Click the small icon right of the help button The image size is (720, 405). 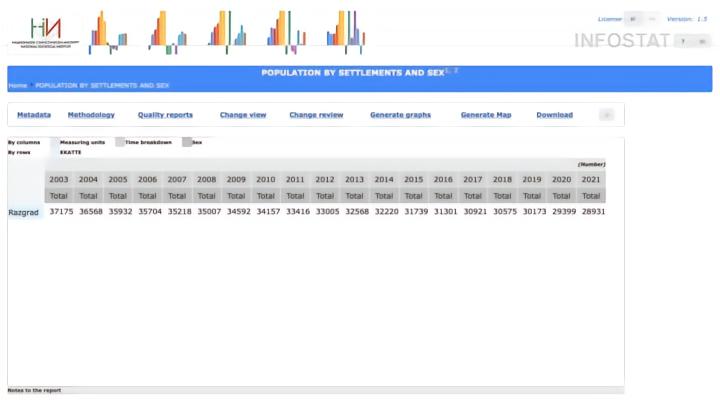tap(702, 41)
